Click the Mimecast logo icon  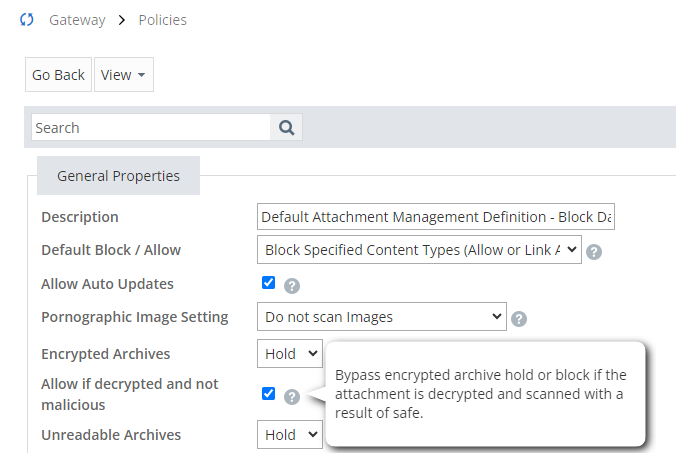pos(27,20)
